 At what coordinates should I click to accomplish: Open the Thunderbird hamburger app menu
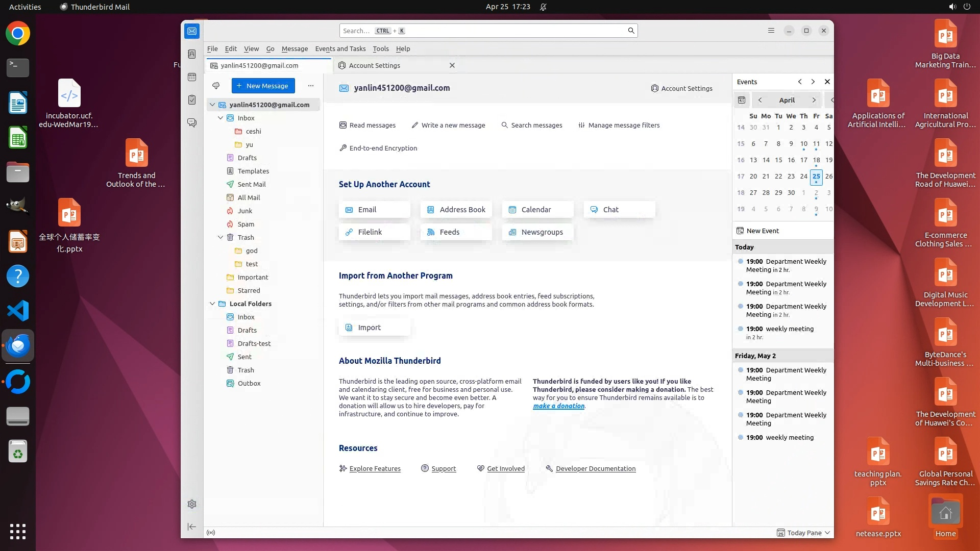771,31
